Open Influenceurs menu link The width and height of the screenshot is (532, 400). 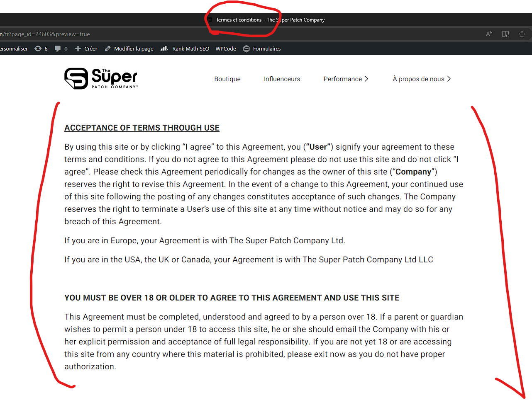282,79
